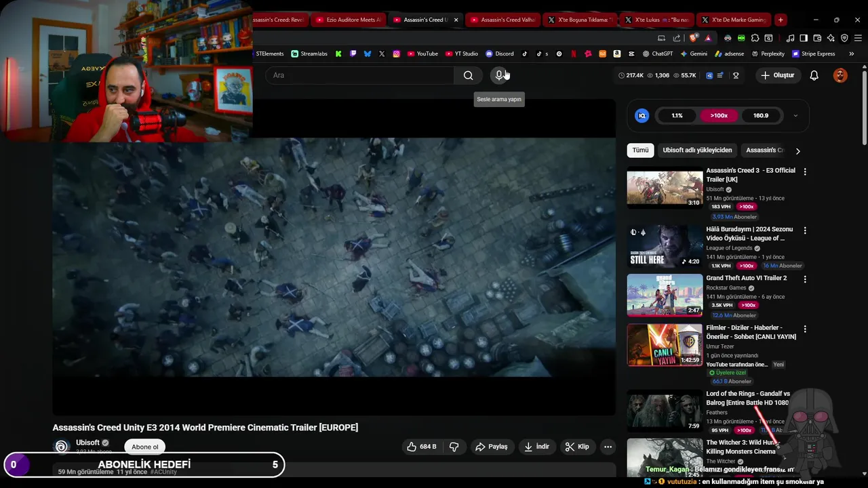Click the Paylaş share button

pos(491,447)
